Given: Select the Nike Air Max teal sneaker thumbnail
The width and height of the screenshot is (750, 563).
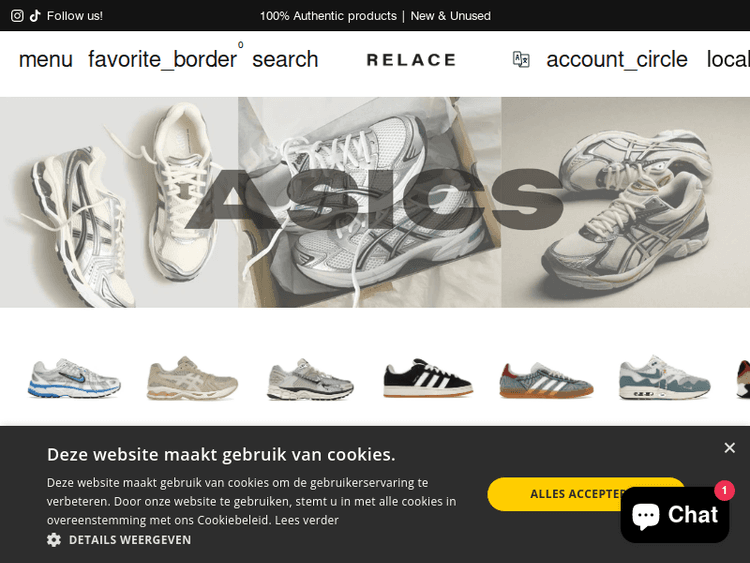Looking at the screenshot, I should (x=664, y=378).
